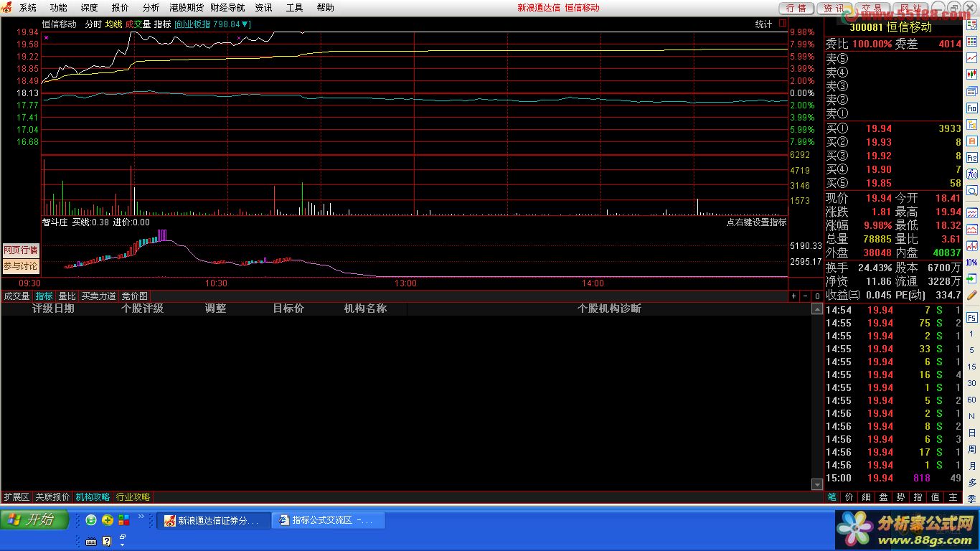The height and width of the screenshot is (551, 980).
Task: Click the question mark help icon in taskbar
Action: coord(107,541)
